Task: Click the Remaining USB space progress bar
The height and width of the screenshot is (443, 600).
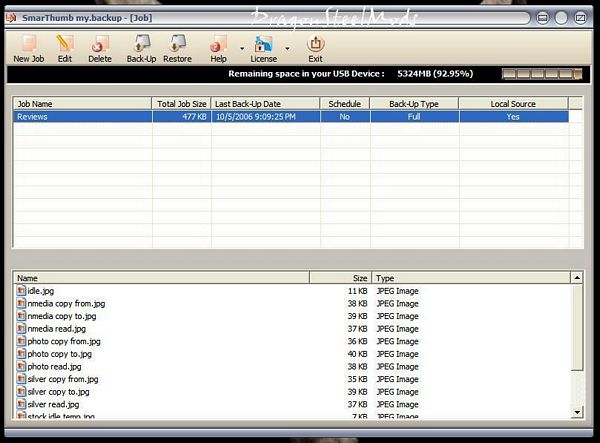Action: point(542,74)
